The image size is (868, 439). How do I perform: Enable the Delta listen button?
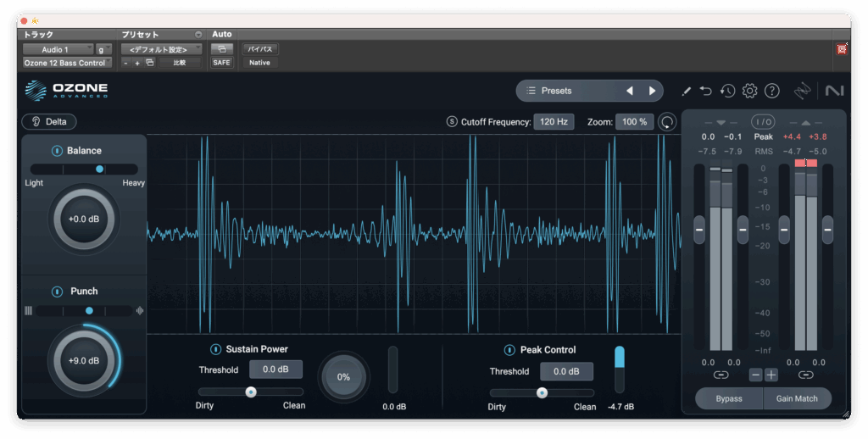pyautogui.click(x=49, y=122)
